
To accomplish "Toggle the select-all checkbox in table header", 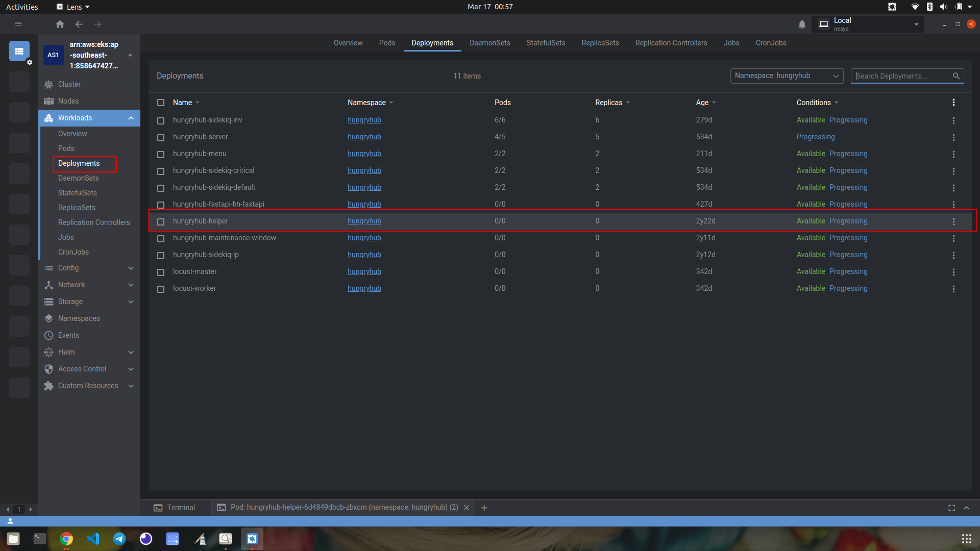I will tap(161, 103).
